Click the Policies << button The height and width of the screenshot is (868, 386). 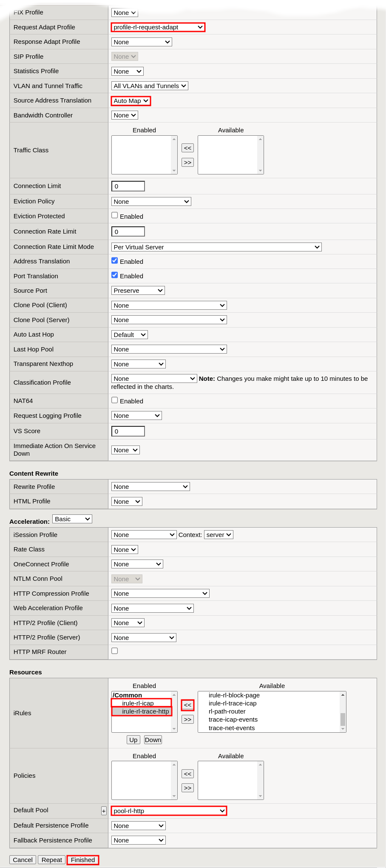point(187,774)
